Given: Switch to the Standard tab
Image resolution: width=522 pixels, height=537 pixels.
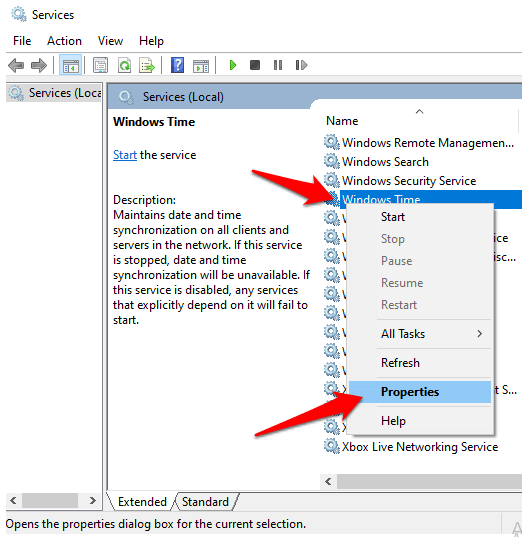Looking at the screenshot, I should point(205,502).
